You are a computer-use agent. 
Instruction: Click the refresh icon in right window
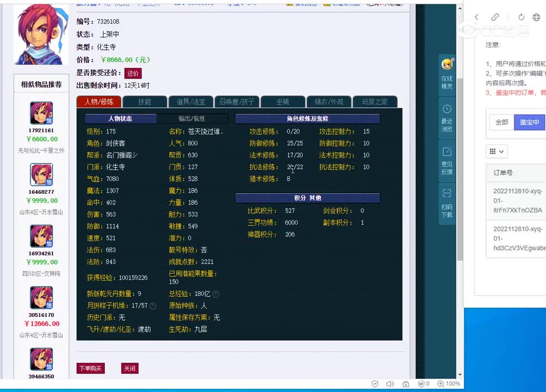coord(521,17)
